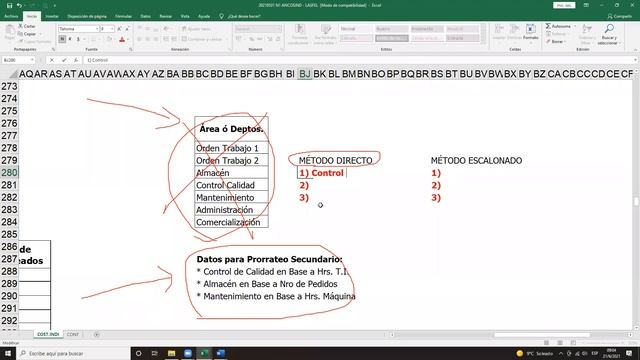Expand the Fuente group dialog launcher

pyautogui.click(x=131, y=49)
